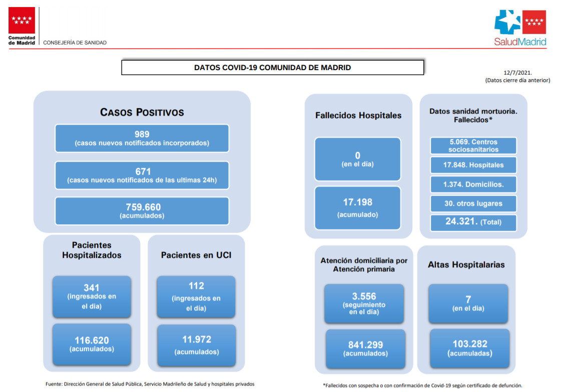
Task: Select the 989 new cases incorporated box
Action: (142, 138)
